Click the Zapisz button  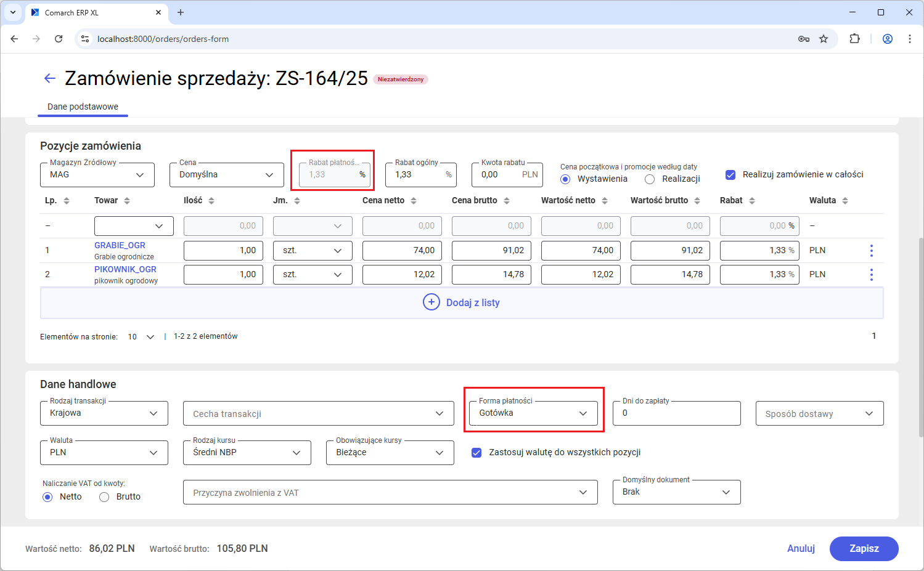tap(864, 548)
